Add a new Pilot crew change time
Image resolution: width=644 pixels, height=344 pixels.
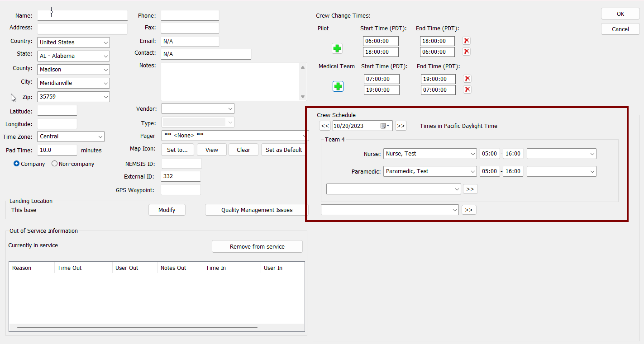[x=337, y=48]
